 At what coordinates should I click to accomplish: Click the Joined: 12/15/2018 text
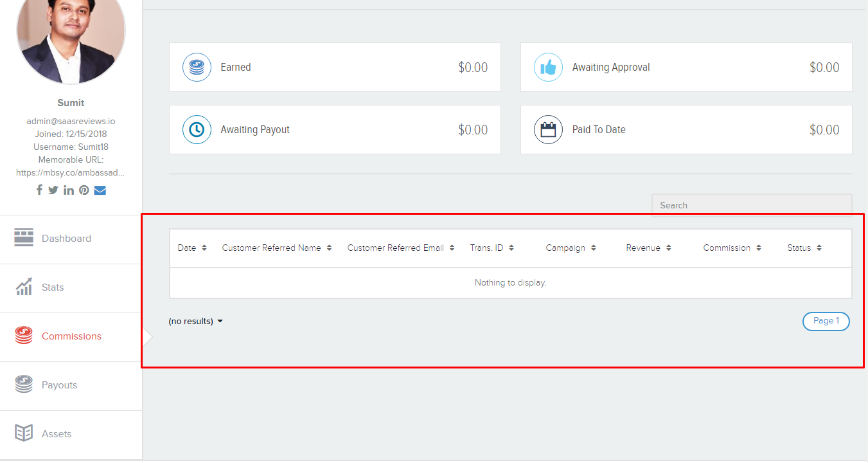click(x=71, y=134)
